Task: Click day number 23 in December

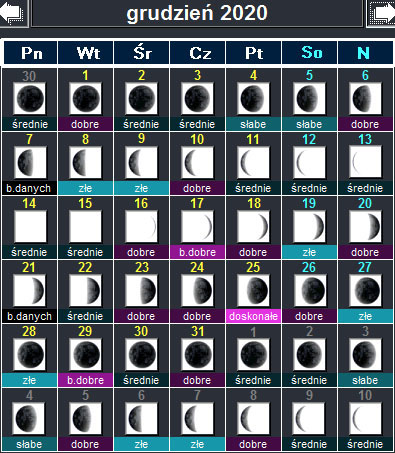Action: 142,267
